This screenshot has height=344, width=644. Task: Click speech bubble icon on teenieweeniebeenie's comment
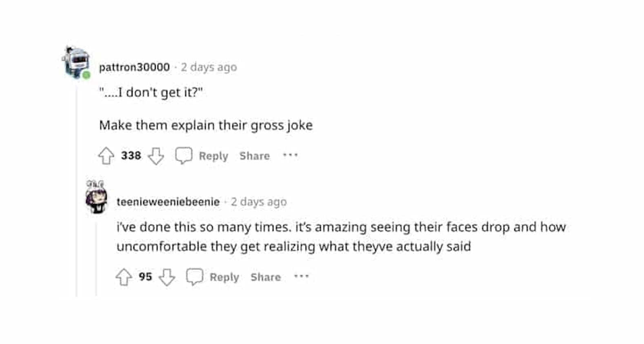click(x=194, y=277)
